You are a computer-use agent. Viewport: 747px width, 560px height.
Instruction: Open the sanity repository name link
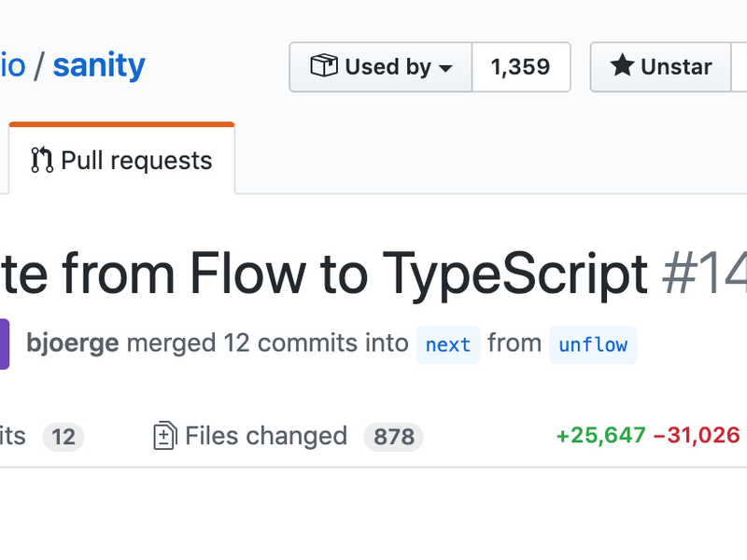98,65
